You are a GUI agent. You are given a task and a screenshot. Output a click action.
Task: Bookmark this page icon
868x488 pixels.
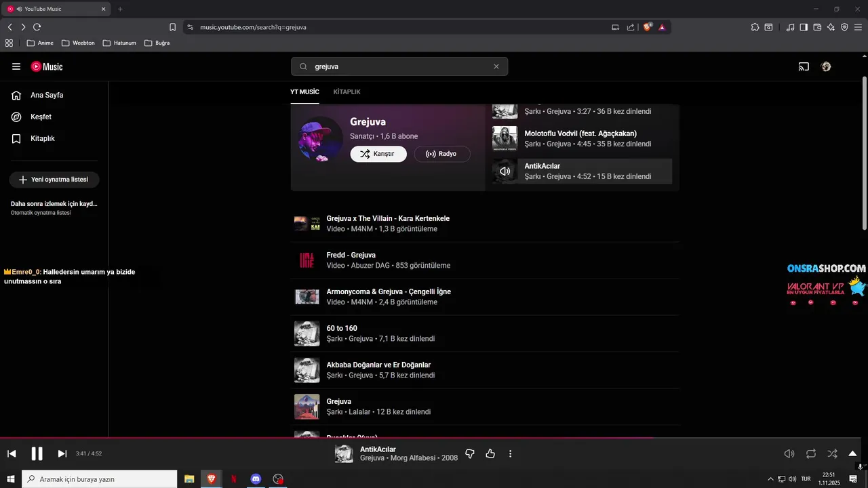point(172,27)
